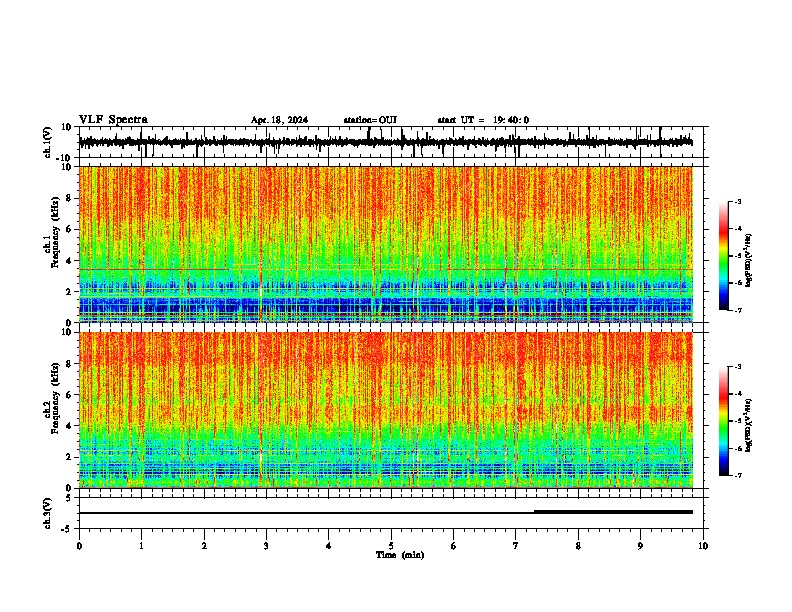Click the "station=OUI" label
The height and width of the screenshot is (612, 792).
point(370,120)
